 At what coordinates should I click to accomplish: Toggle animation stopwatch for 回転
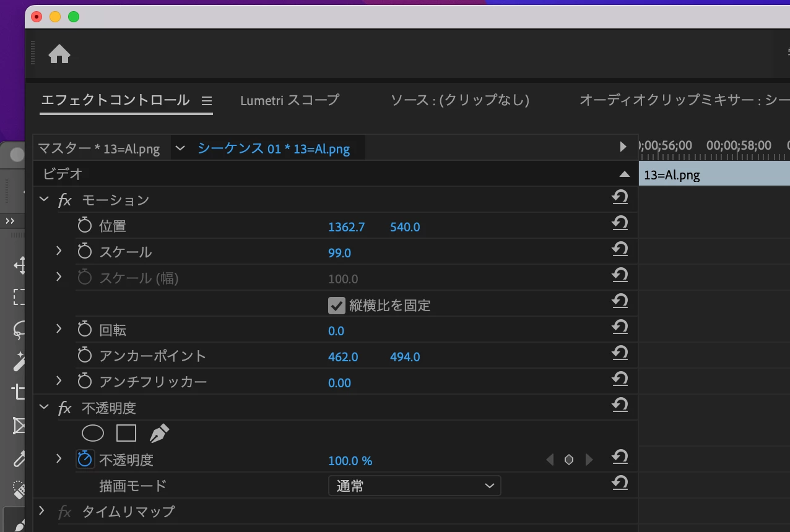[84, 330]
